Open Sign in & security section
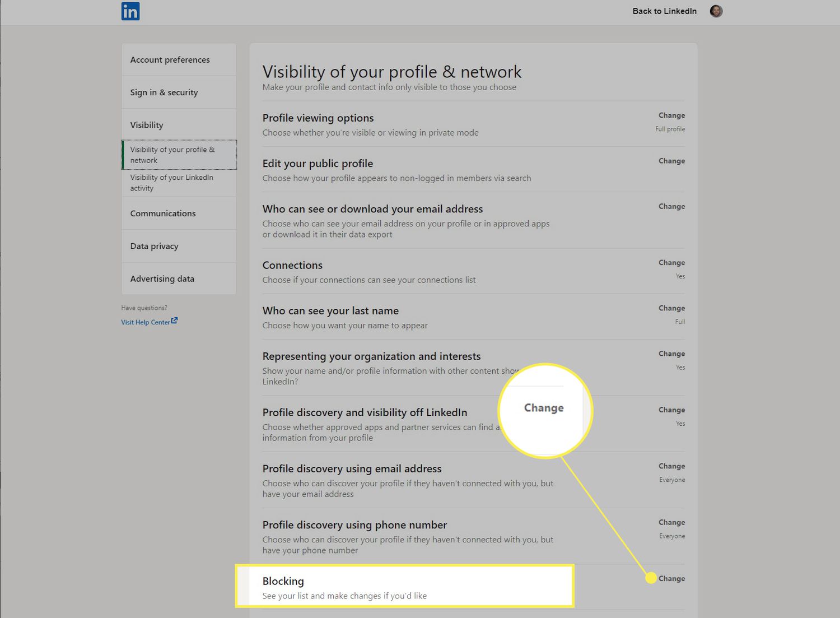 coord(179,92)
